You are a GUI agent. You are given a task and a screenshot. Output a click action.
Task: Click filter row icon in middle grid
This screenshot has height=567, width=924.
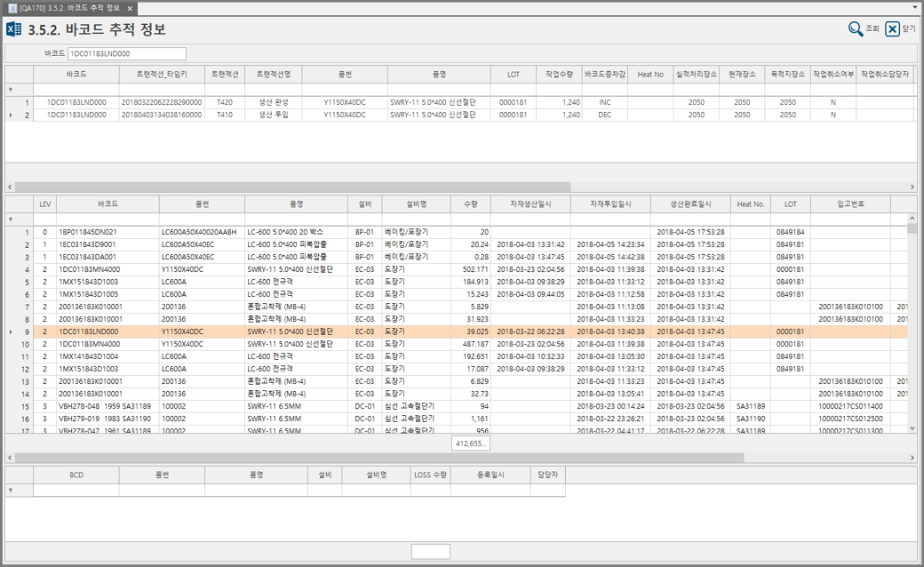[11, 219]
